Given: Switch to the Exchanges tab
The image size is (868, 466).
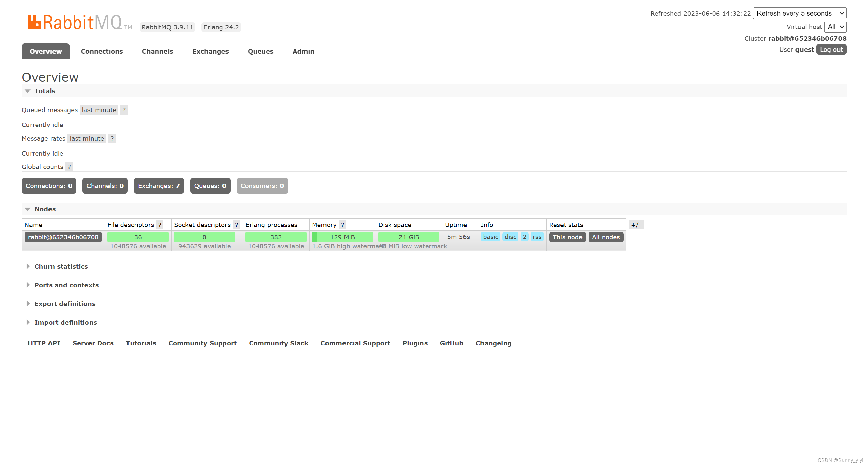Looking at the screenshot, I should click(x=211, y=51).
